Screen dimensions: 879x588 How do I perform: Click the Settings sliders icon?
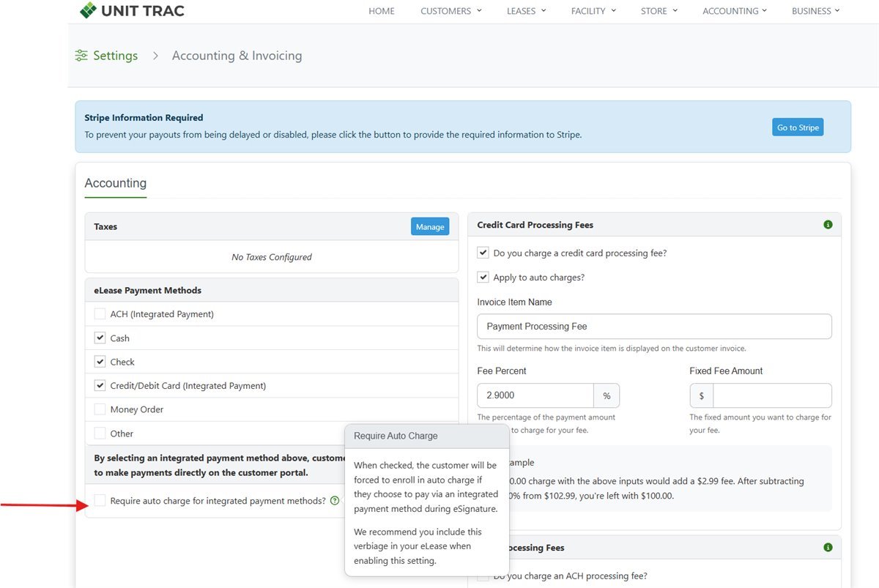pos(82,56)
